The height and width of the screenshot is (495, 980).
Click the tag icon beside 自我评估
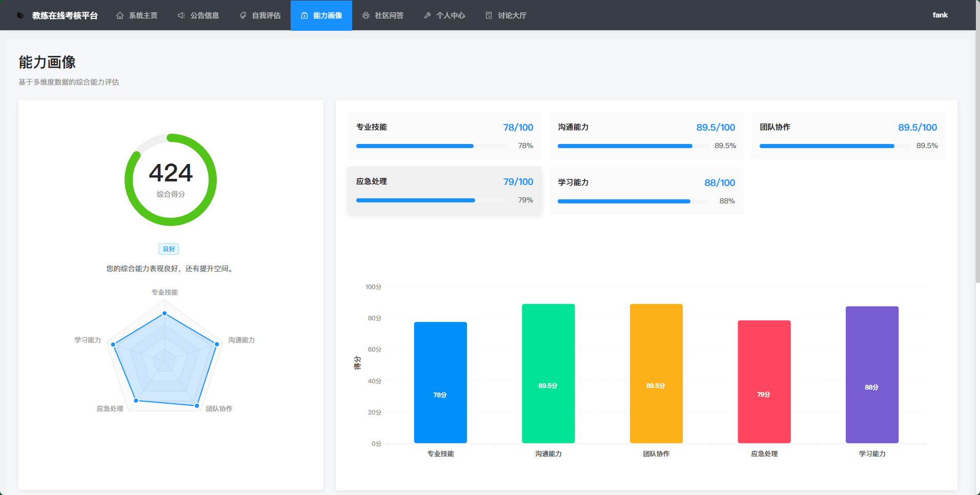click(243, 15)
